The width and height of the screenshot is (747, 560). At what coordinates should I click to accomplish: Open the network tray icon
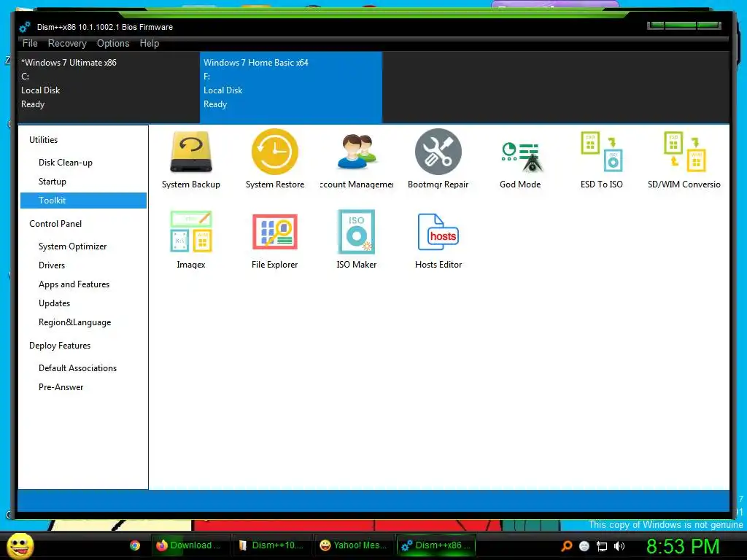pyautogui.click(x=602, y=547)
